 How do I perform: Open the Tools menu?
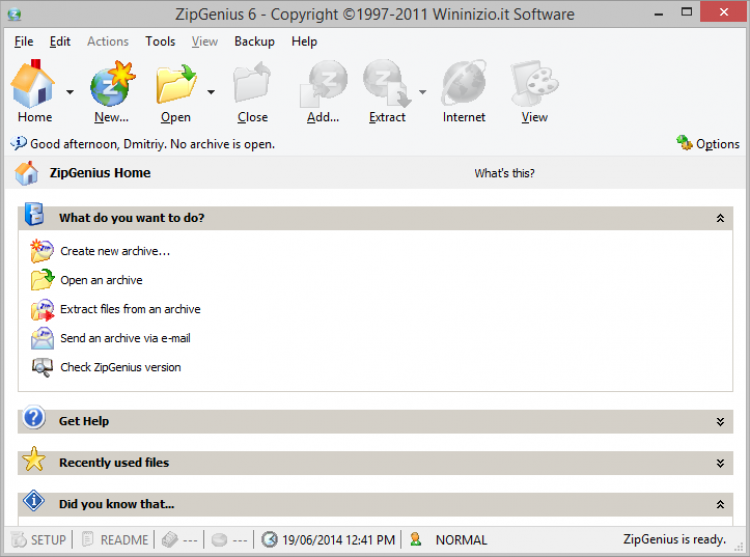(160, 42)
